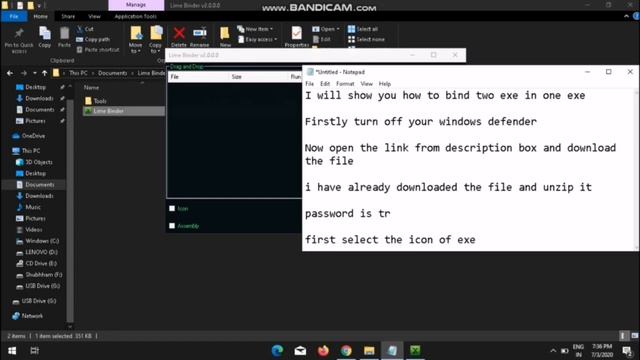This screenshot has height=360, width=640.
Task: Open Windows (C:) drive
Action: 42,241
